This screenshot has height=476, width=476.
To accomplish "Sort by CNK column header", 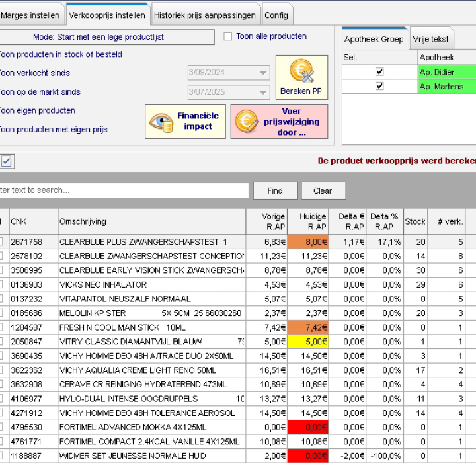I will pyautogui.click(x=34, y=221).
